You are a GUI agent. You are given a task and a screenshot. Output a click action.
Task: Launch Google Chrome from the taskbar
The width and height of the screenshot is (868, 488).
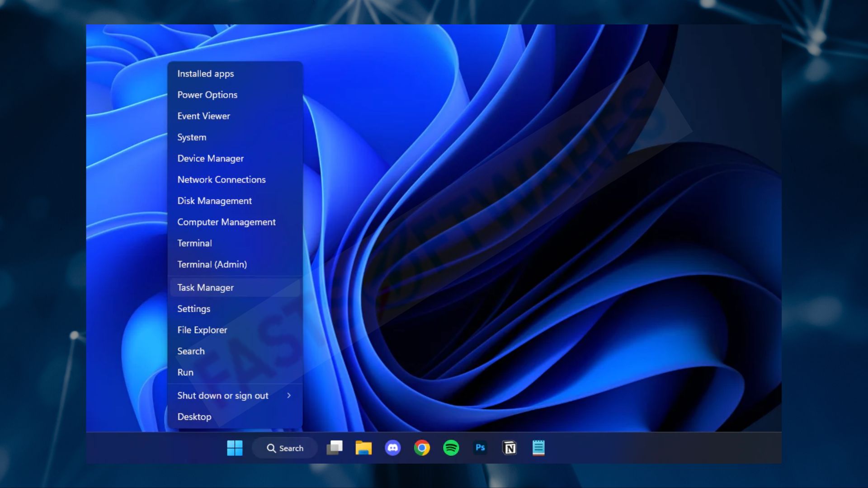422,448
